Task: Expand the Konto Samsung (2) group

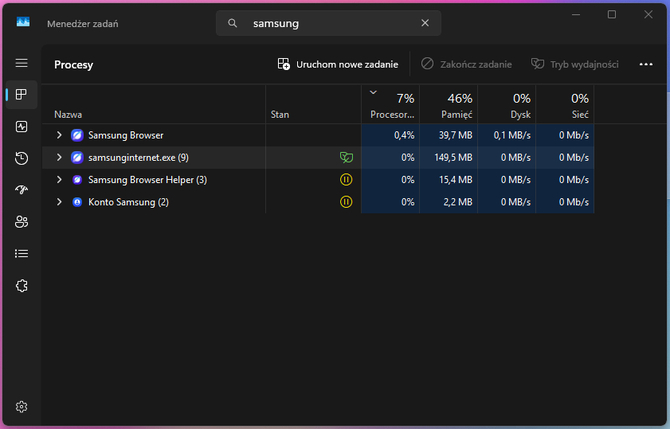Action: pos(59,202)
